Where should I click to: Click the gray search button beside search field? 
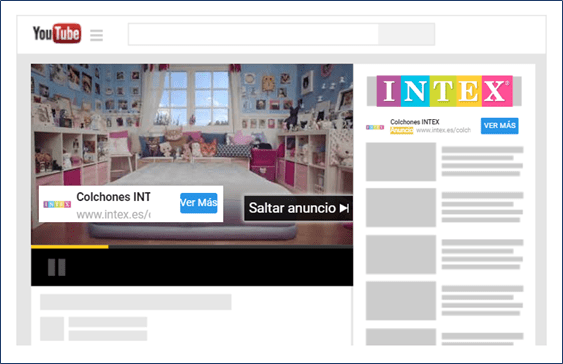coord(406,34)
